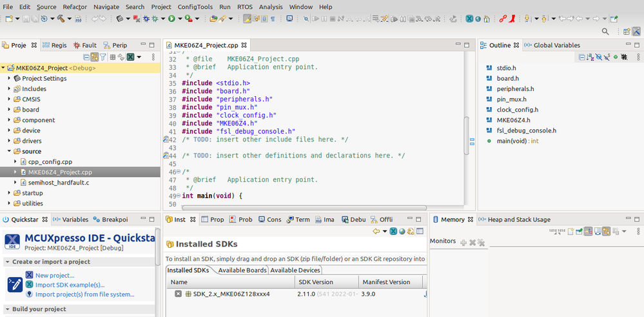
Task: Click the Build hammer icon in toolbar
Action: click(61, 19)
